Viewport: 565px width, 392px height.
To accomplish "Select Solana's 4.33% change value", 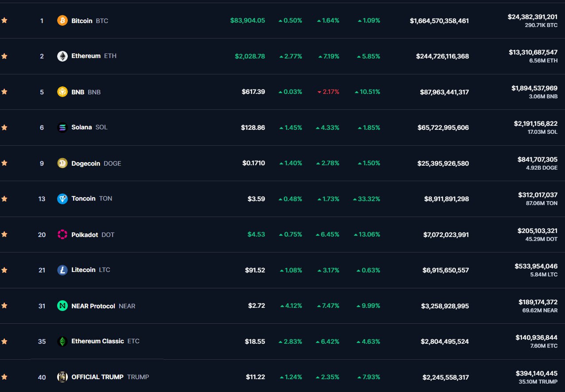I will click(x=327, y=128).
